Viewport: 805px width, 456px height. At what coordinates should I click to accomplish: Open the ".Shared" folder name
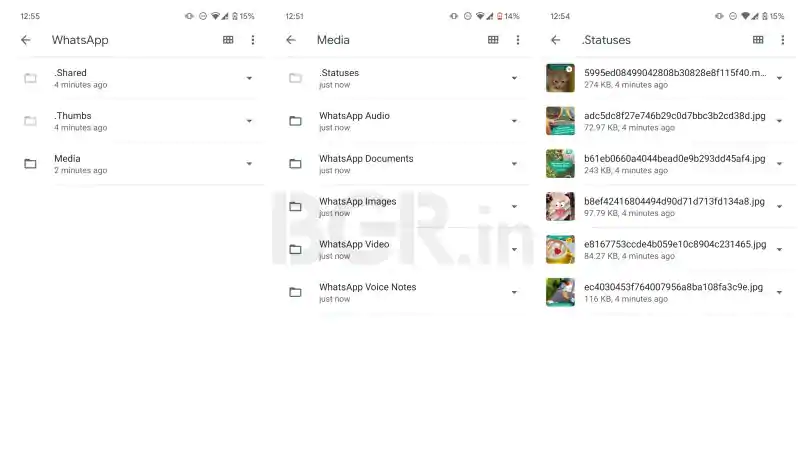click(x=70, y=73)
